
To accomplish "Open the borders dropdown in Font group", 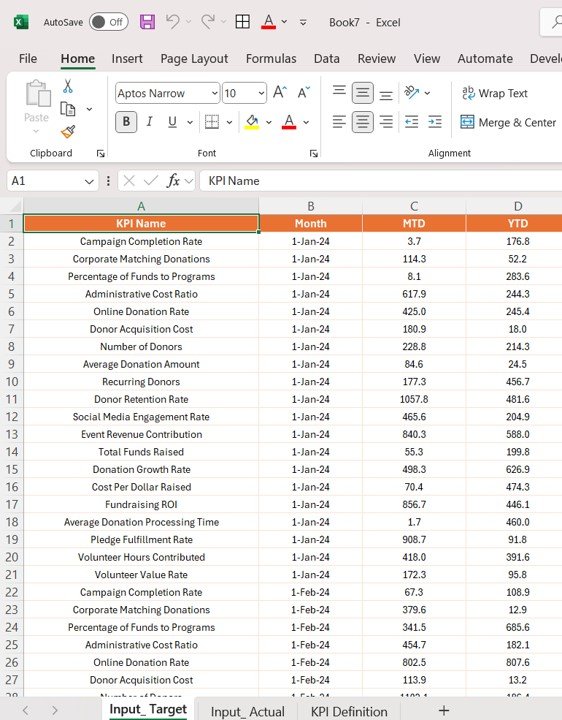I will point(229,122).
